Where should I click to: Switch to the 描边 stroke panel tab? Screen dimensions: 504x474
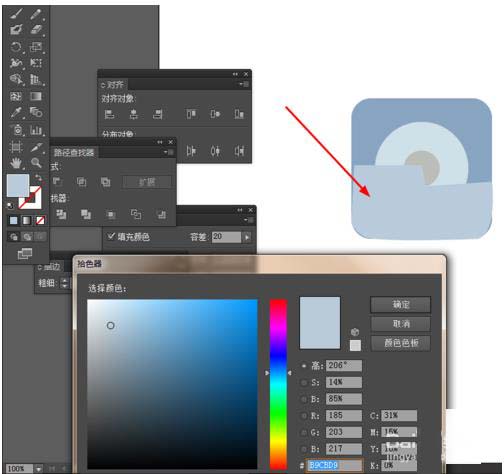[49, 267]
